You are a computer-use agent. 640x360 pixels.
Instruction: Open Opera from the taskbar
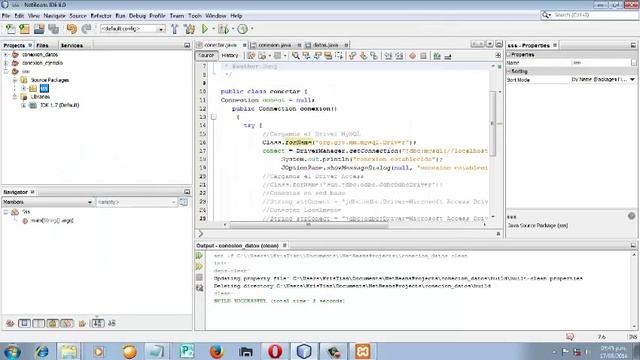point(275,351)
